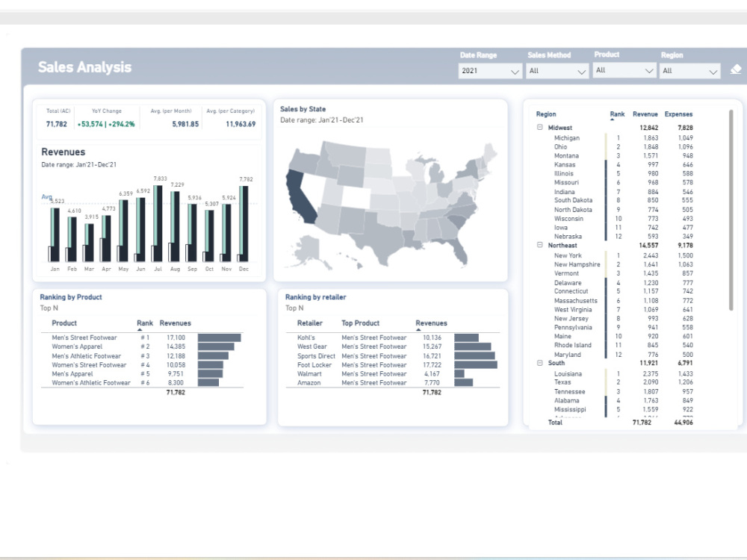
Task: Select the Men's Apparel row
Action: point(142,374)
